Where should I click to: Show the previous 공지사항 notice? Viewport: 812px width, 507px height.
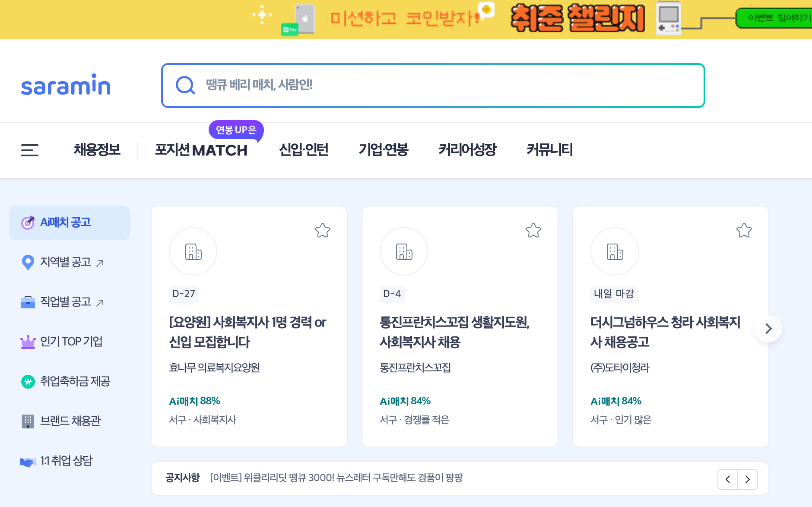tap(728, 479)
